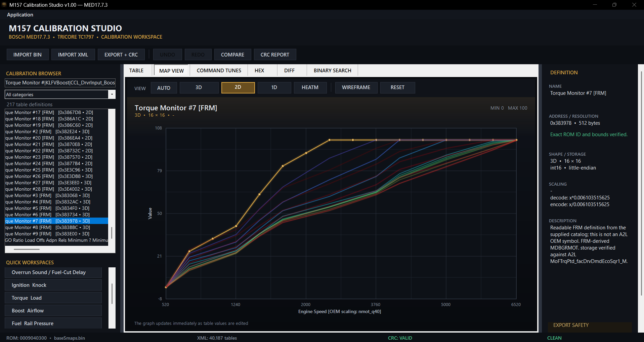Viewport: 644px width, 342px height.
Task: Select Torque Monitor #7 [FRM] row
Action: click(56, 221)
